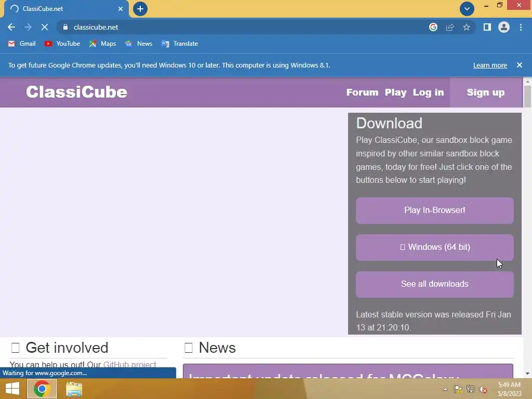Open News bookmark
532x399 pixels.
(x=139, y=44)
